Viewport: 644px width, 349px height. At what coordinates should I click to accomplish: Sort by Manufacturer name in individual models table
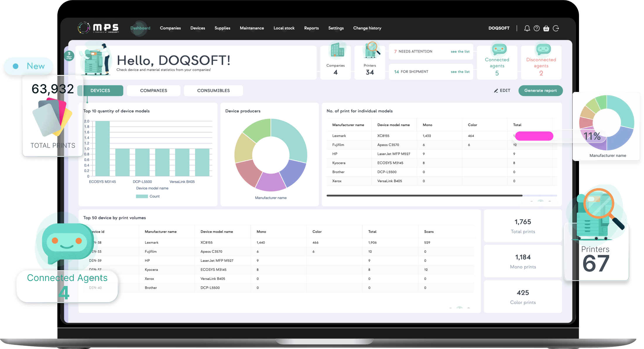[348, 125]
